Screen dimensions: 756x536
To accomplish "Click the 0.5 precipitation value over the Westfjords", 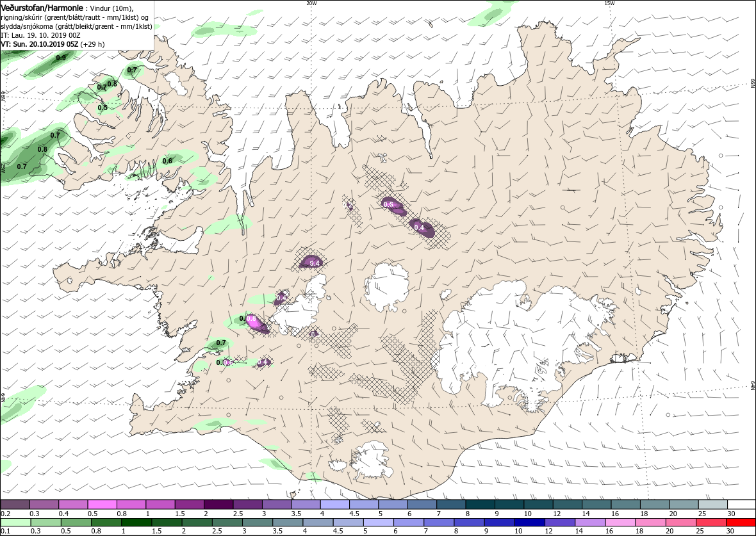I will pyautogui.click(x=103, y=108).
